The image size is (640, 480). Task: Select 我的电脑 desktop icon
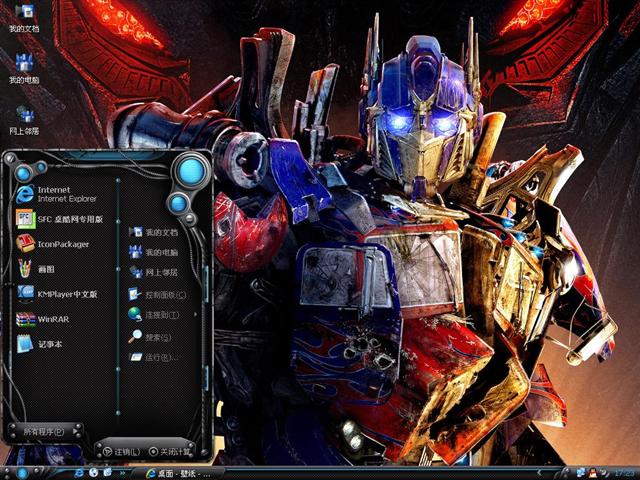pyautogui.click(x=24, y=68)
